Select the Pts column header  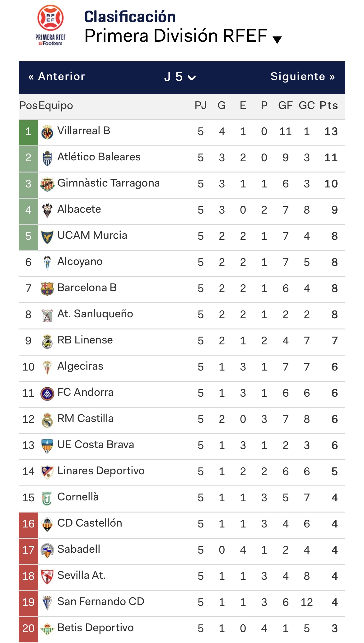pyautogui.click(x=329, y=106)
